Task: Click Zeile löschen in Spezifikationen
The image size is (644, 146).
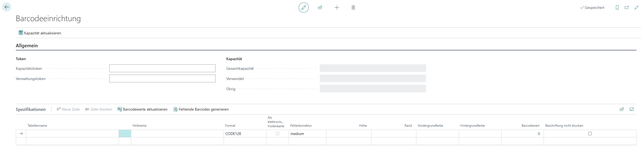Action: pyautogui.click(x=99, y=109)
